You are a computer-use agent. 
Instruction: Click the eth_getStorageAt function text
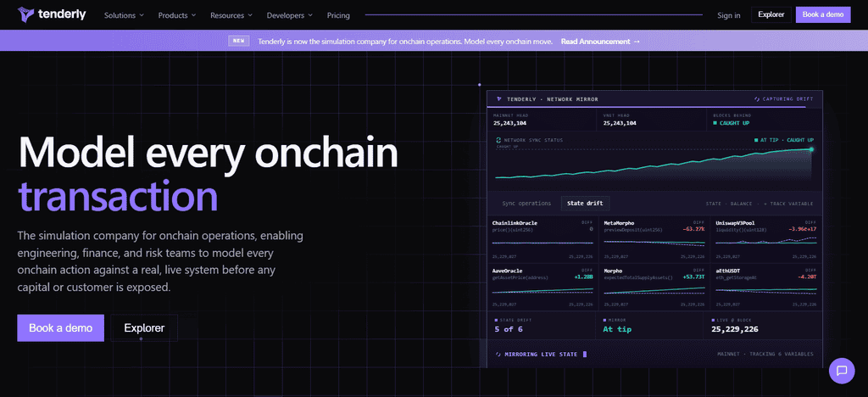point(737,277)
